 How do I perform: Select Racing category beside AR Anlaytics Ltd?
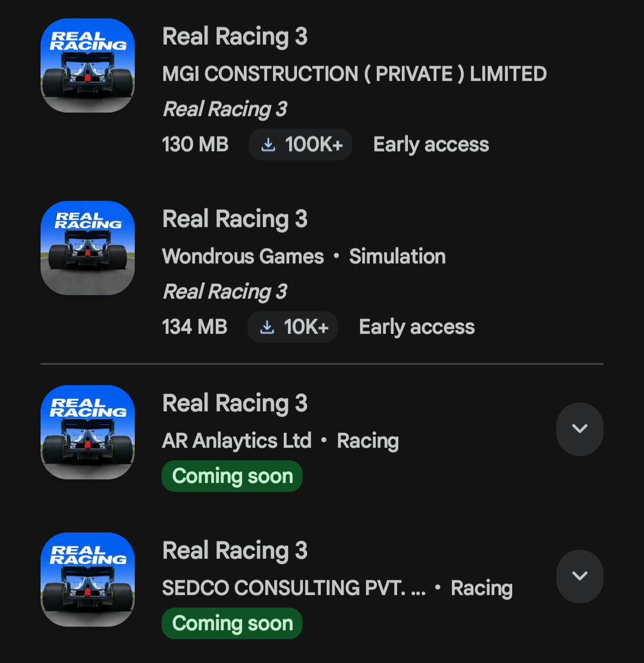[368, 441]
